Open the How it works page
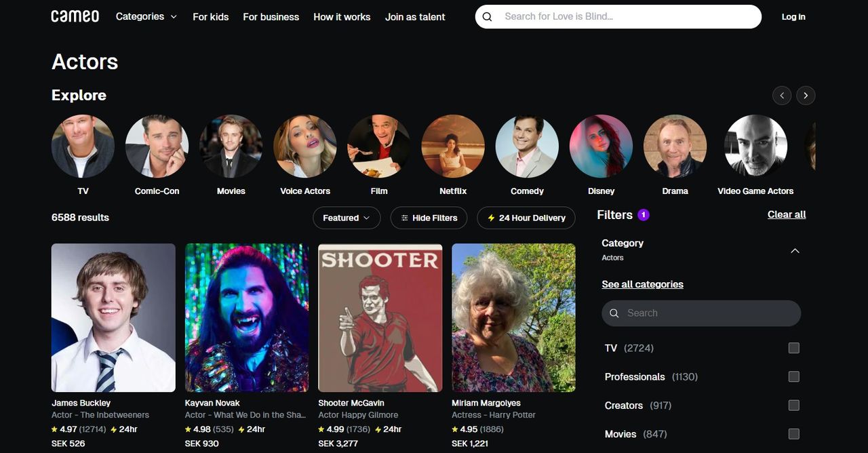This screenshot has height=453, width=868. 342,17
